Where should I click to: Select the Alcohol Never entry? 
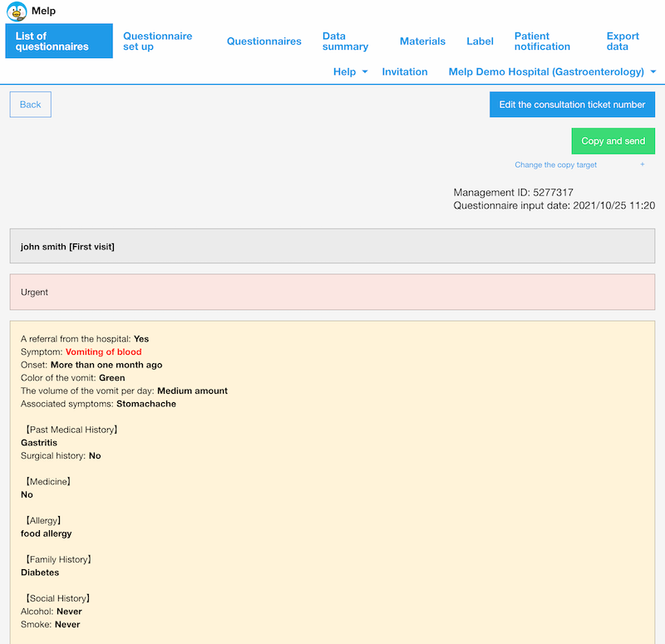(x=52, y=612)
